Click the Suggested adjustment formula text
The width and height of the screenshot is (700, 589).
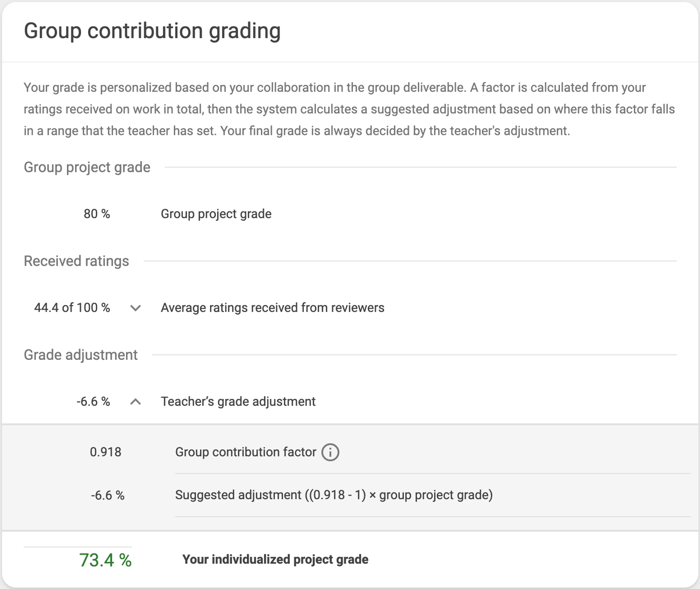click(x=334, y=495)
